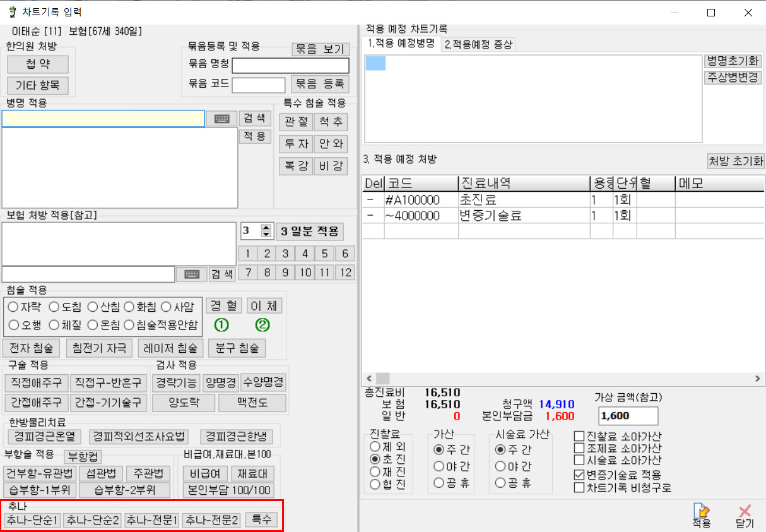The width and height of the screenshot is (766, 532).
Task: Click the 묶음 명칭 input field
Action: [x=290, y=66]
